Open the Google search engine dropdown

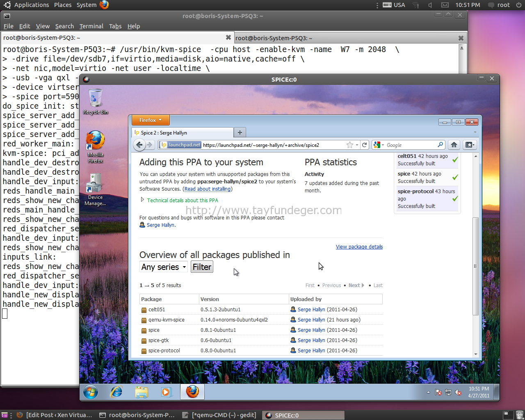(x=379, y=145)
